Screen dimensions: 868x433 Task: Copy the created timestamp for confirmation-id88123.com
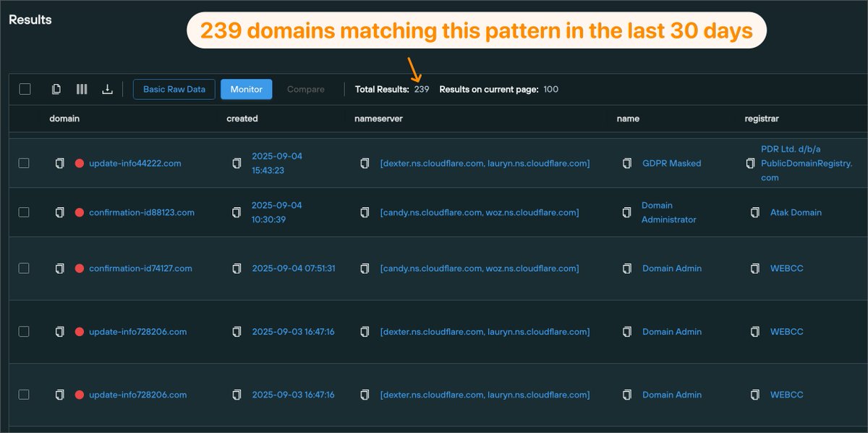(237, 212)
